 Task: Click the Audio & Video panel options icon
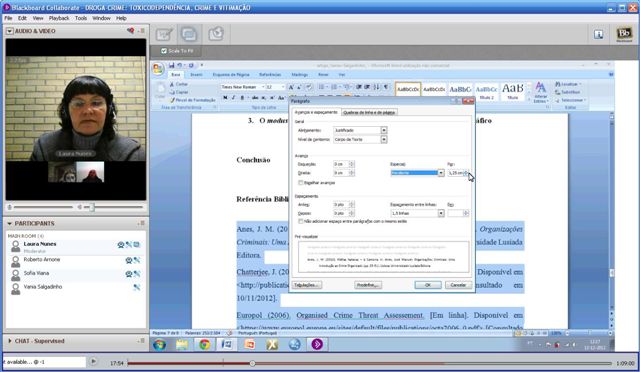point(142,31)
